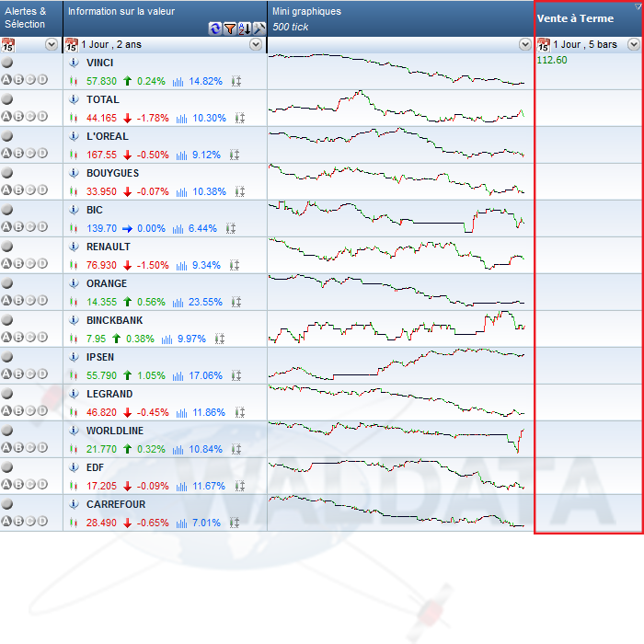The width and height of the screenshot is (644, 644).
Task: Toggle selection A for BIC
Action: (x=6, y=226)
